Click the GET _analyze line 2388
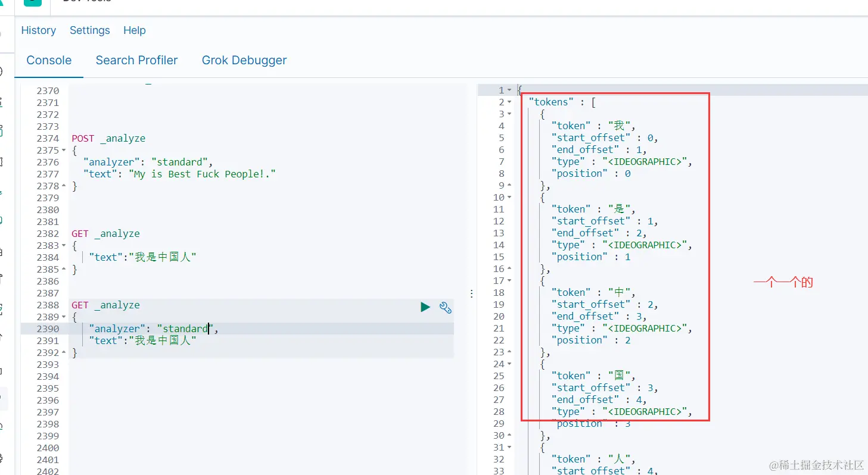868x475 pixels. [105, 305]
